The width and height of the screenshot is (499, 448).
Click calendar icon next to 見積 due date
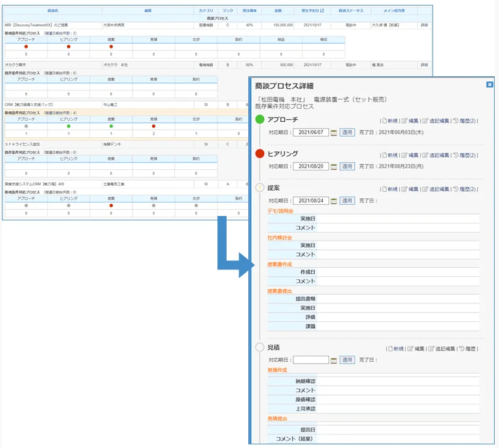[334, 360]
